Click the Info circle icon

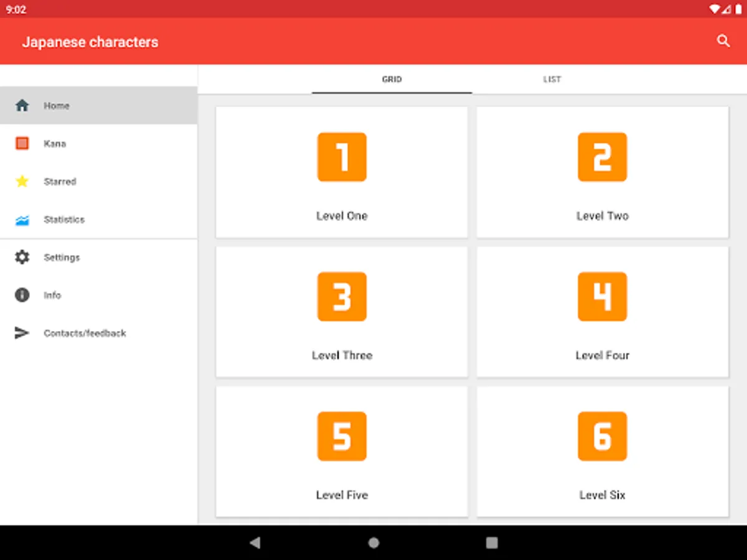[22, 295]
